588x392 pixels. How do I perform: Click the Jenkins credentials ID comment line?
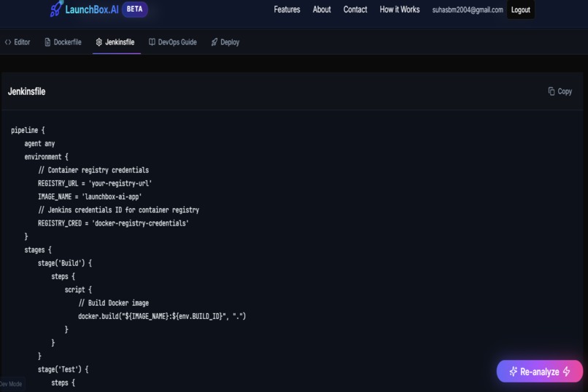pyautogui.click(x=118, y=210)
